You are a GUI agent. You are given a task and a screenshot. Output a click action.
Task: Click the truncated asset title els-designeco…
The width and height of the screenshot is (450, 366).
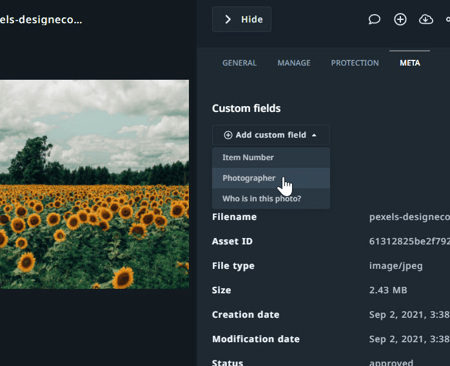[x=41, y=20]
